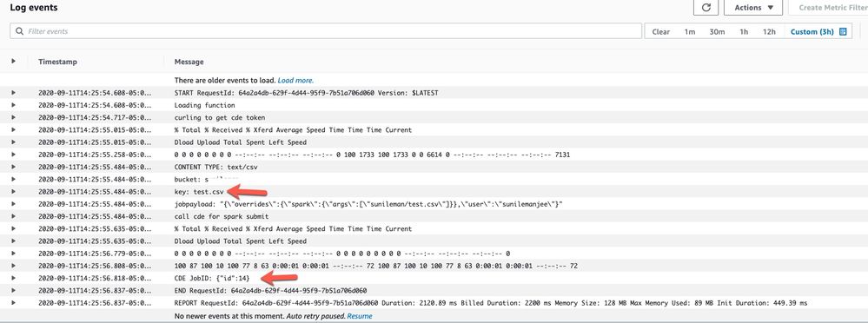
Task: Expand the CONTENT TYPE: text/csv row
Action: [x=13, y=167]
